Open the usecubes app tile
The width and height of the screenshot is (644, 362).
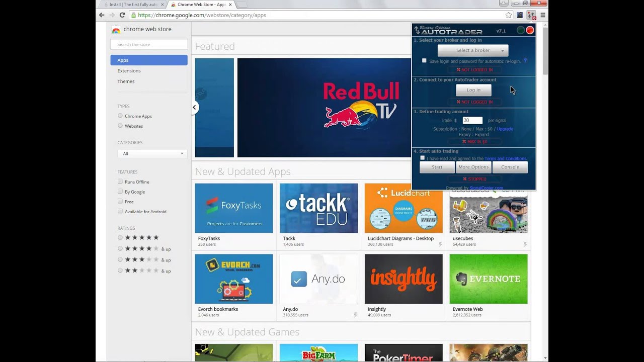click(x=489, y=211)
